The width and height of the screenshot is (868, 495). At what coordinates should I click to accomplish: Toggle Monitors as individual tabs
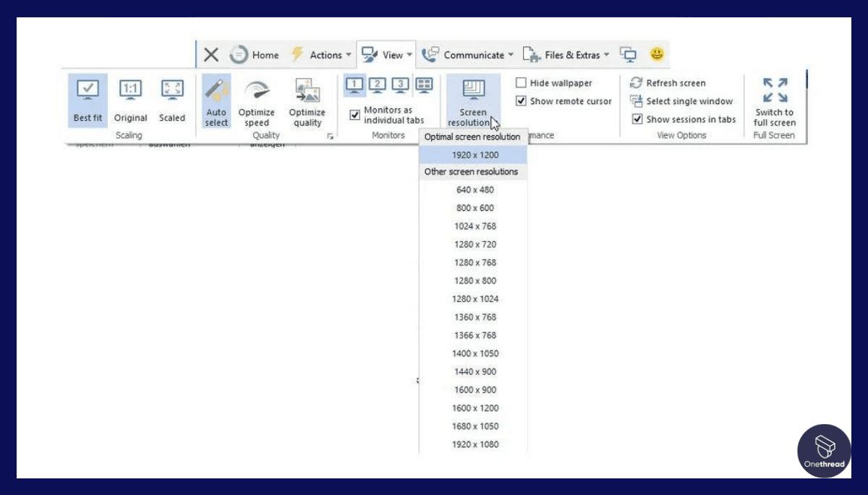[x=354, y=115]
